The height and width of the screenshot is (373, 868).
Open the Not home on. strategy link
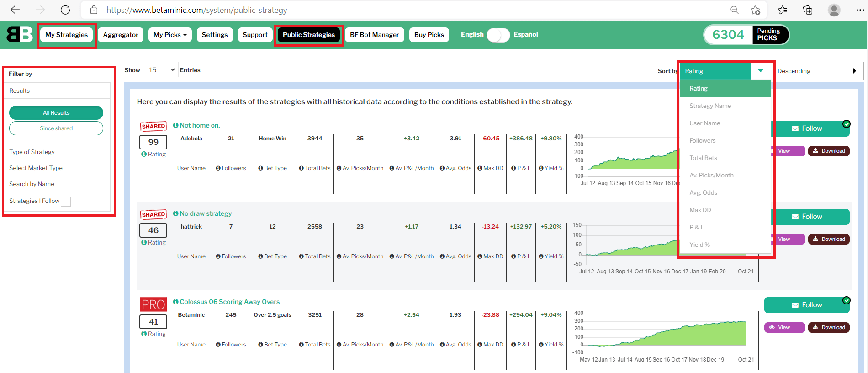click(200, 125)
